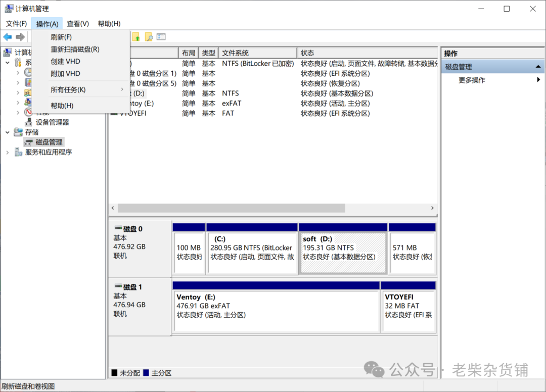Image resolution: width=546 pixels, height=392 pixels.
Task: Collapse the 磁盘管理 section in Actions pane
Action: click(538, 67)
